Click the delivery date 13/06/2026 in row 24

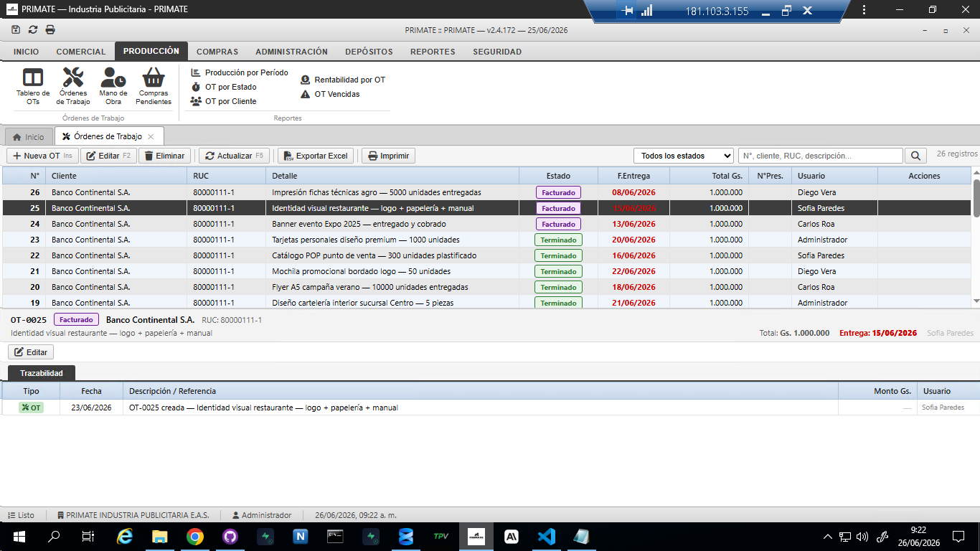[x=633, y=224]
